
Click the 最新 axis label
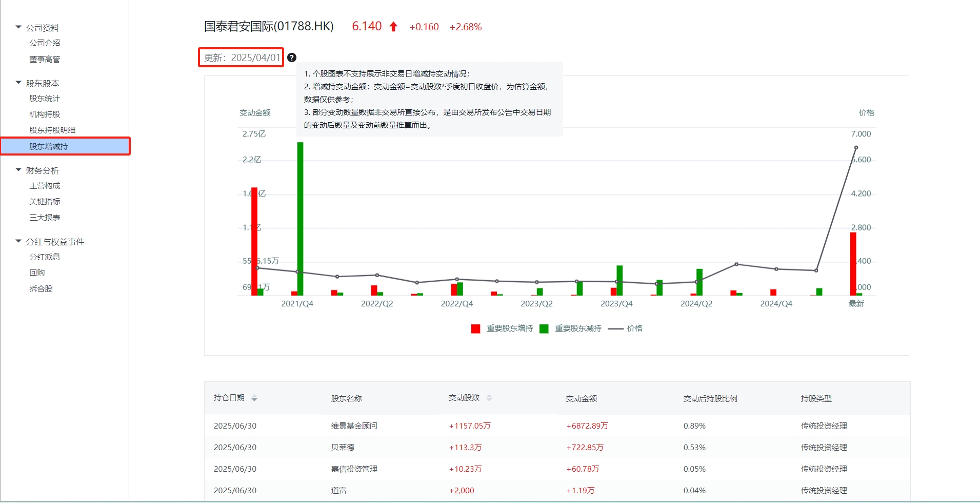point(856,304)
